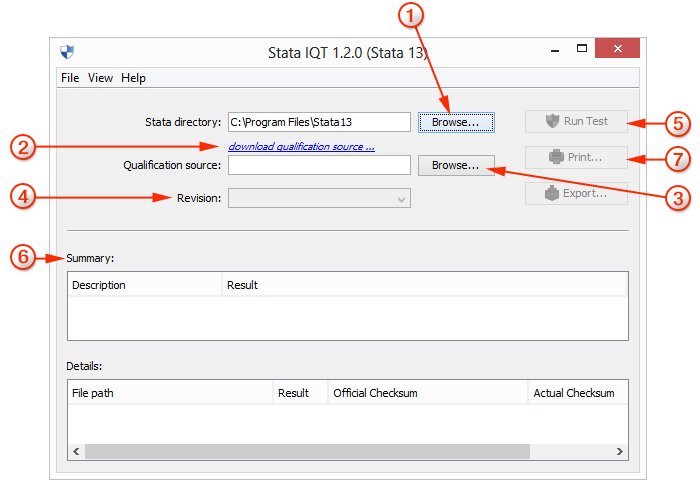Open the Help menu
The height and width of the screenshot is (480, 700).
pos(133,78)
